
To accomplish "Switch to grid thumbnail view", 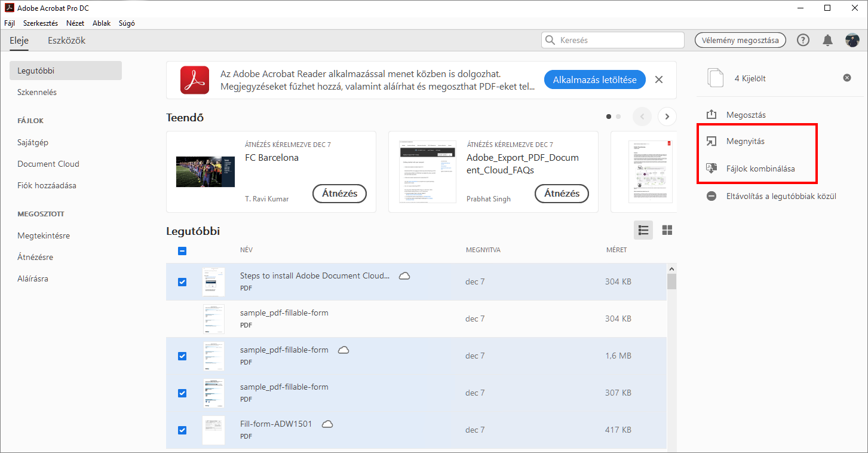I will [x=667, y=230].
